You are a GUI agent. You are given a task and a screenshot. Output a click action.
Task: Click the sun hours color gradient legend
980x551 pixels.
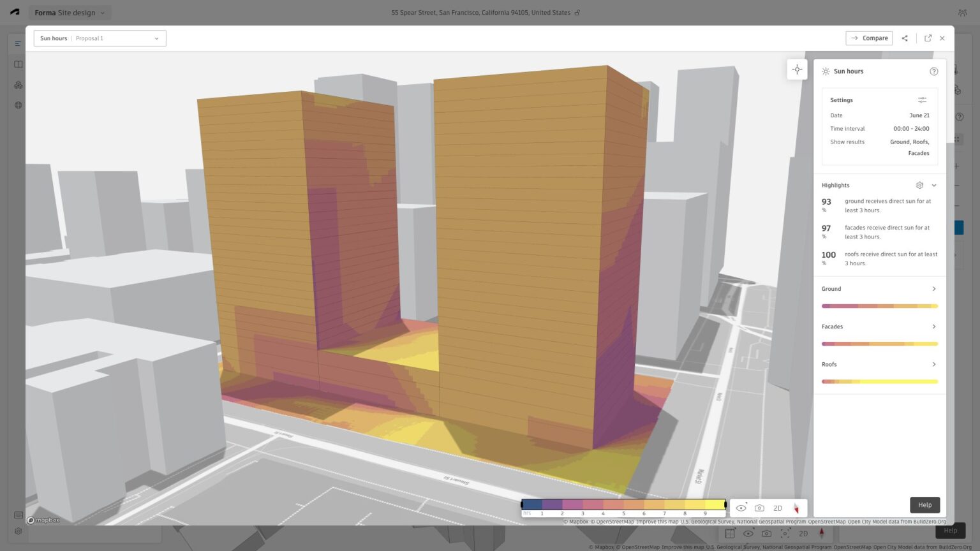point(624,504)
